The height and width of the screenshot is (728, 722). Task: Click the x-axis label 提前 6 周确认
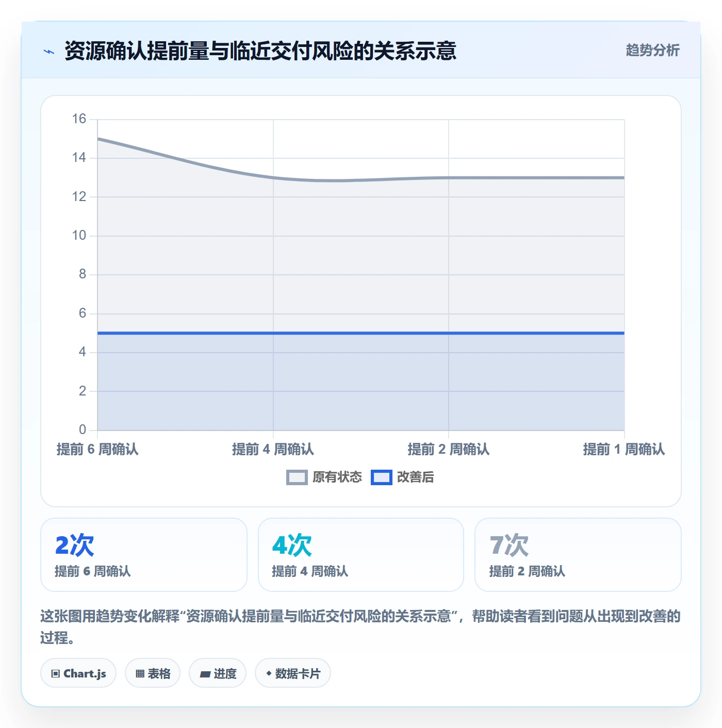(x=97, y=450)
